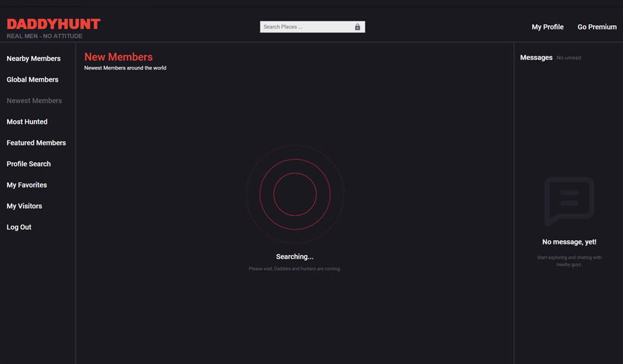The height and width of the screenshot is (364, 623).
Task: Click the No unread status label
Action: [x=568, y=58]
